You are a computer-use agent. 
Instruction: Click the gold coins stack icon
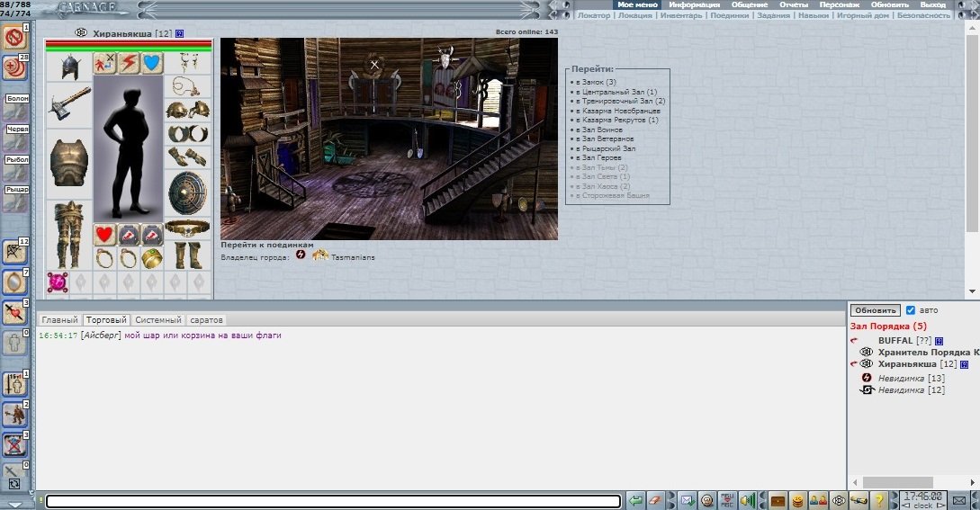click(x=798, y=500)
